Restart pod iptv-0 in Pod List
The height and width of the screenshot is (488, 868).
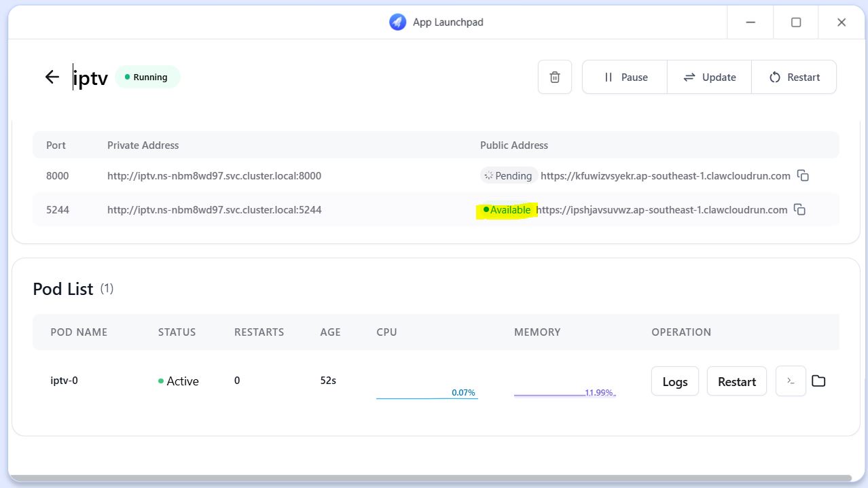click(x=736, y=381)
